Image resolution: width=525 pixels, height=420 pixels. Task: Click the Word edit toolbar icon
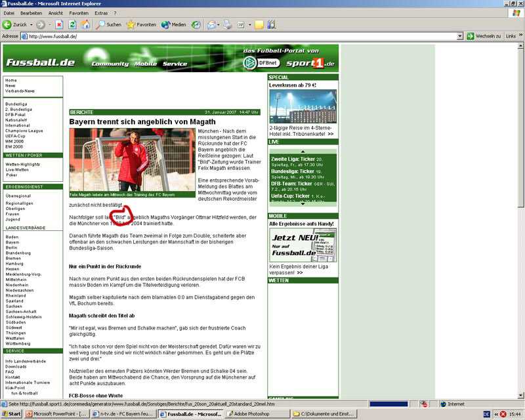241,24
